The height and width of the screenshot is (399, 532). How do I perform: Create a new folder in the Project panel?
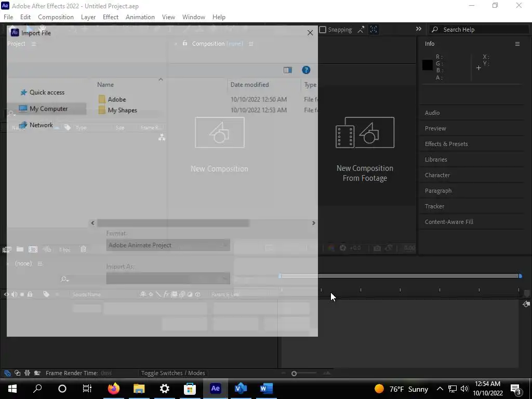tap(20, 249)
